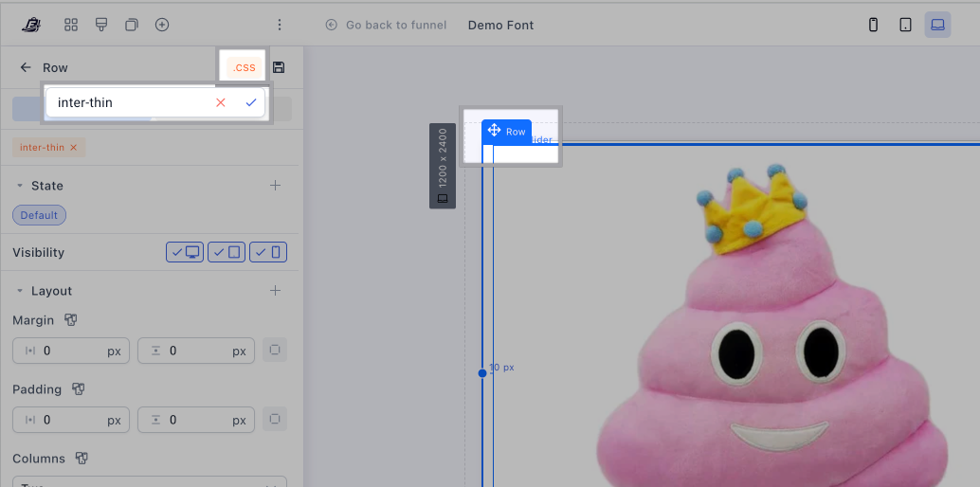Collapse the Layout section

click(x=19, y=291)
